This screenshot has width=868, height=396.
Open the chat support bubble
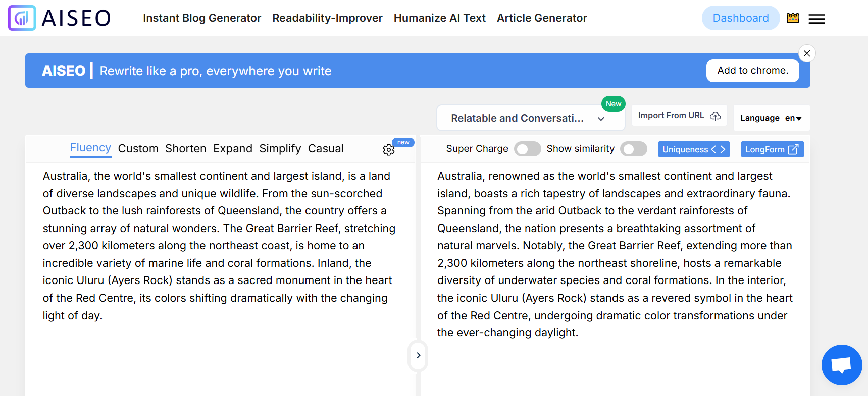pos(841,365)
